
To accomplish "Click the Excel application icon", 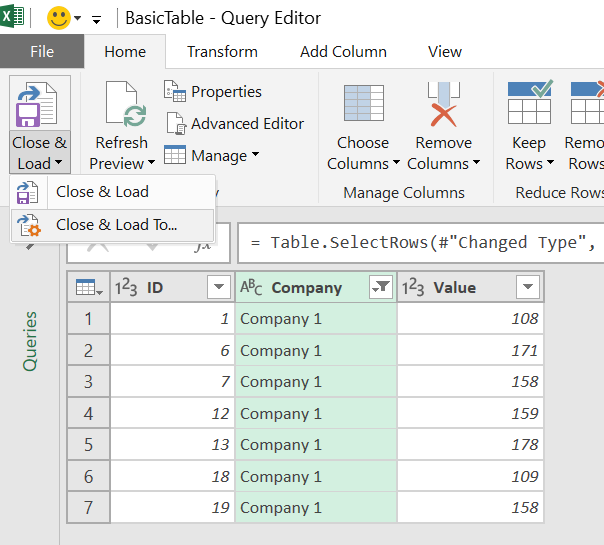I will [x=12, y=16].
